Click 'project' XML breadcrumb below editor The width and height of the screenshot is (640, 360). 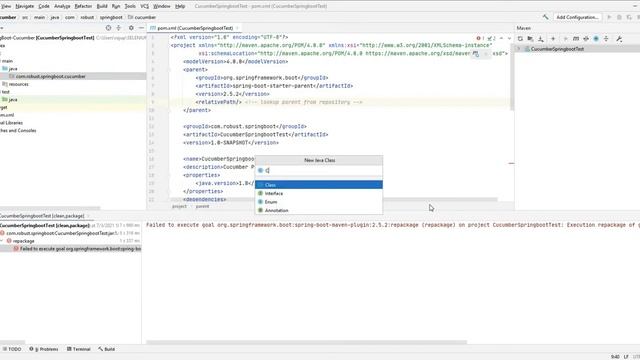[x=179, y=207]
